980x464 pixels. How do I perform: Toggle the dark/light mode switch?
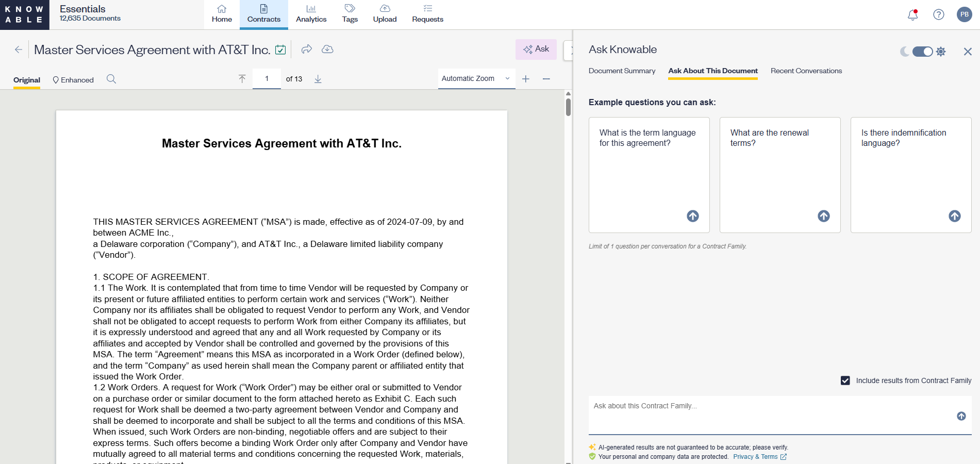(x=923, y=52)
